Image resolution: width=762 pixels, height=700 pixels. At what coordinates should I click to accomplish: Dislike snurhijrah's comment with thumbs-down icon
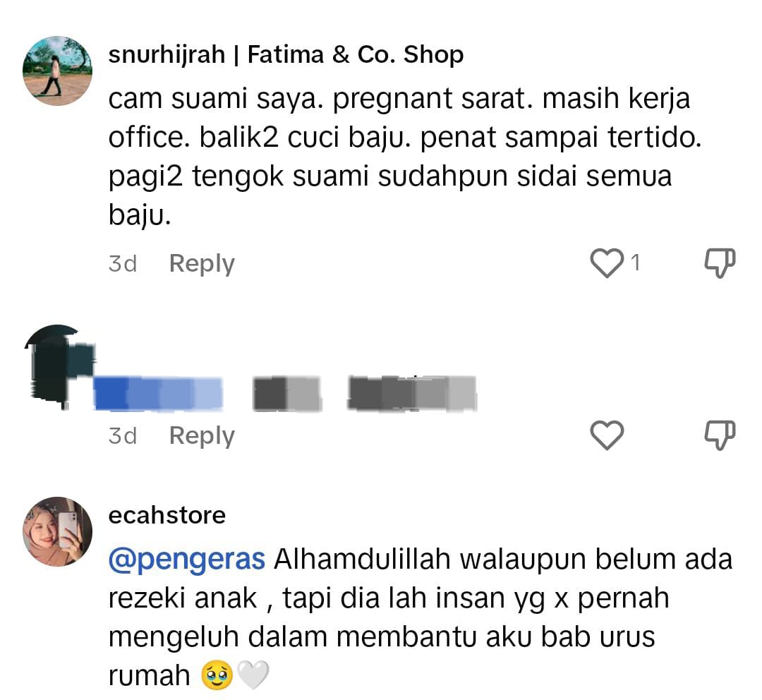click(720, 263)
